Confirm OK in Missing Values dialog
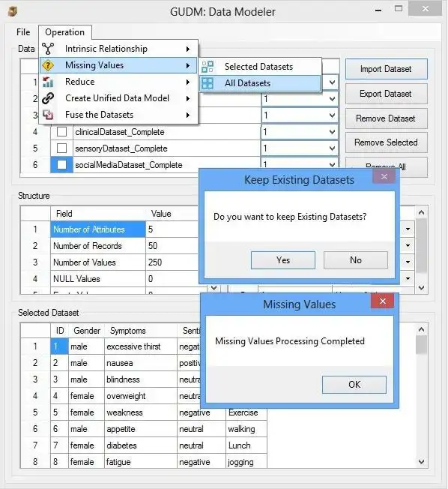This screenshot has width=448, height=489. point(354,385)
